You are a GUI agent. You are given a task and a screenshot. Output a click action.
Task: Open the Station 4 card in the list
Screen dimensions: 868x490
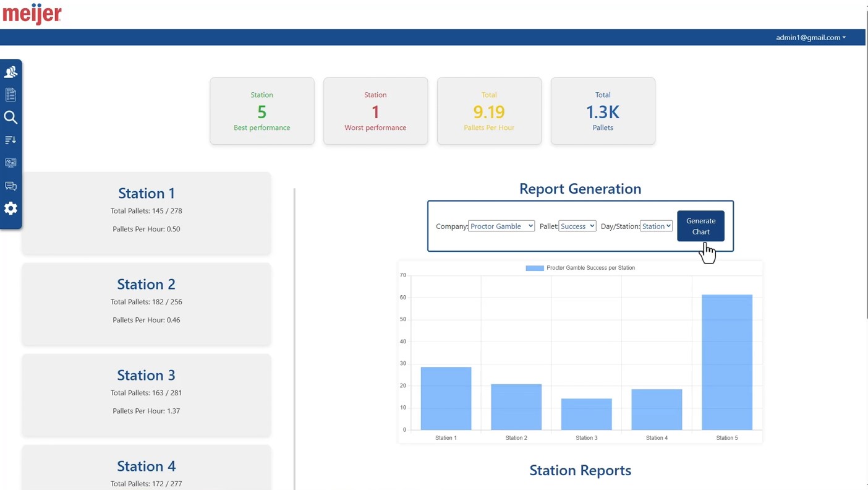[147, 468]
